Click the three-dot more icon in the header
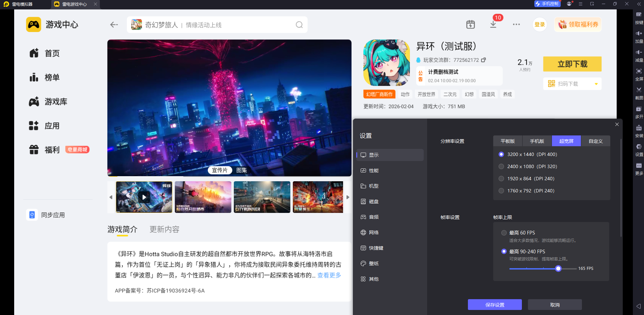 coord(516,24)
